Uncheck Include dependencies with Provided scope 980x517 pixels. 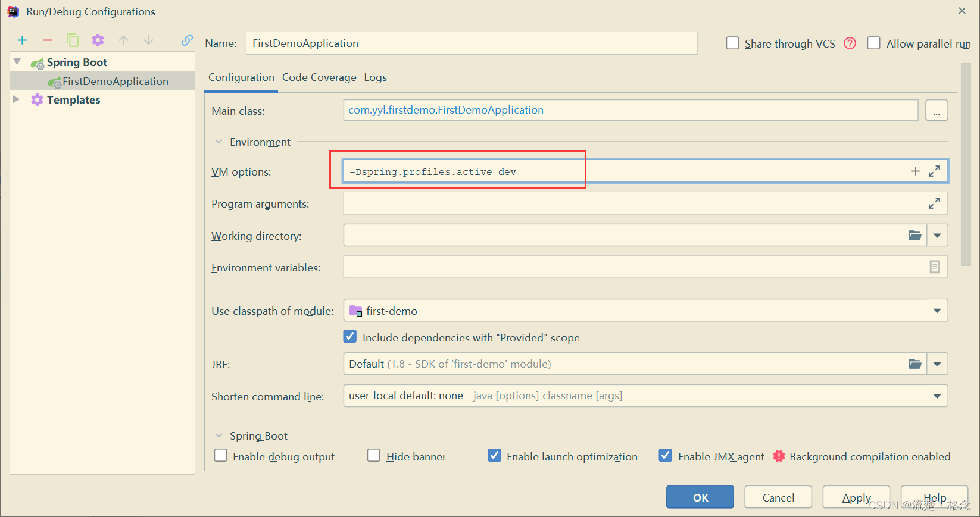pos(350,337)
